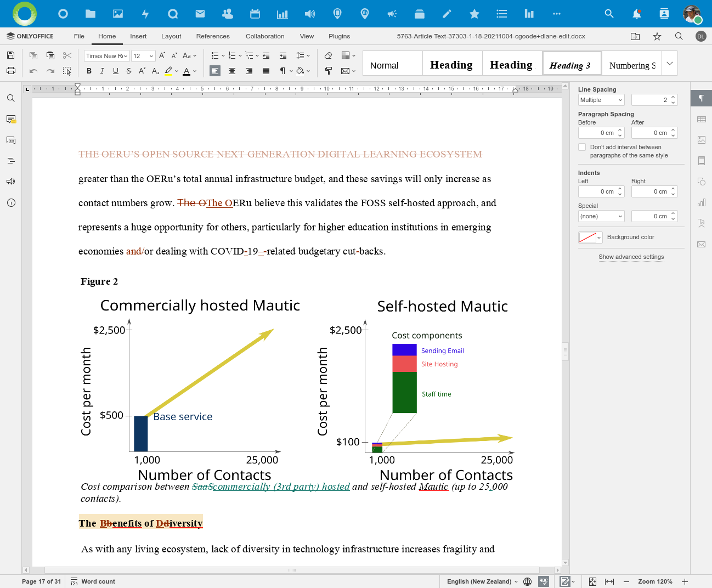Undo the last action
Image resolution: width=712 pixels, height=588 pixels.
pyautogui.click(x=33, y=71)
